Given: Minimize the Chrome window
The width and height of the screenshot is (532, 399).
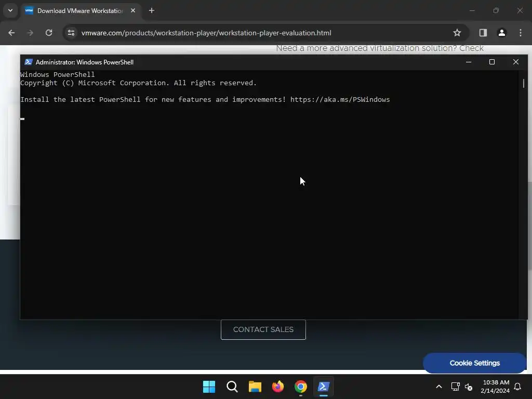Looking at the screenshot, I should tap(472, 10).
